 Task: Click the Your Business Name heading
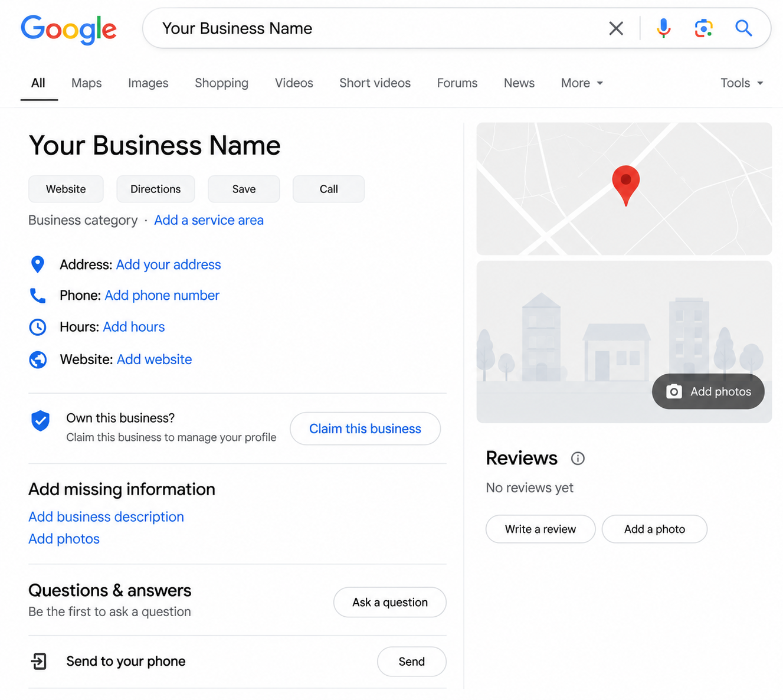click(x=155, y=145)
